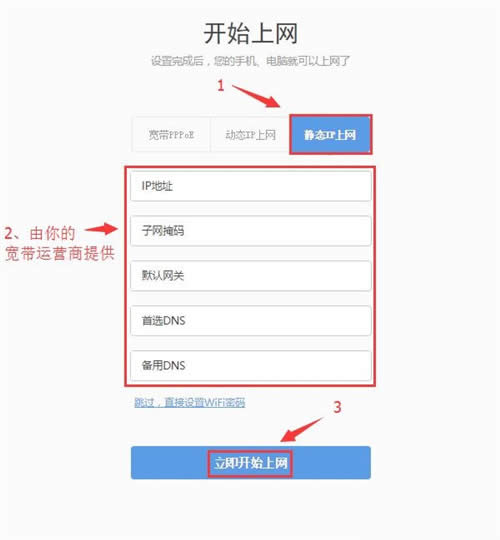The height and width of the screenshot is (540, 500).
Task: Focus the IP地址 input field
Action: coord(251,186)
